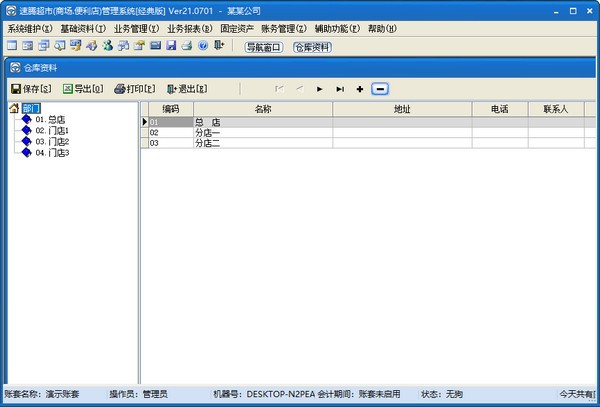Viewport: 600px width, 407px height.
Task: Select the 分店二 name cell
Action: pos(263,143)
